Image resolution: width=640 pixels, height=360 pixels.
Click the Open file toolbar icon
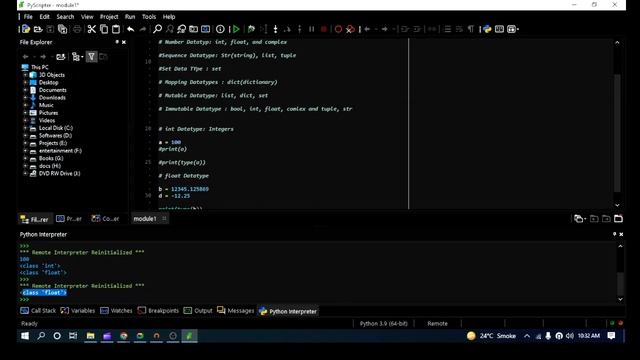coord(38,29)
